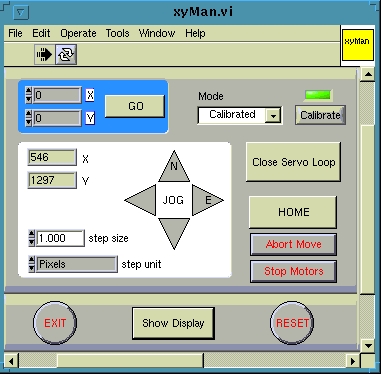This screenshot has height=374, width=381.
Task: Open the File menu
Action: click(x=15, y=33)
